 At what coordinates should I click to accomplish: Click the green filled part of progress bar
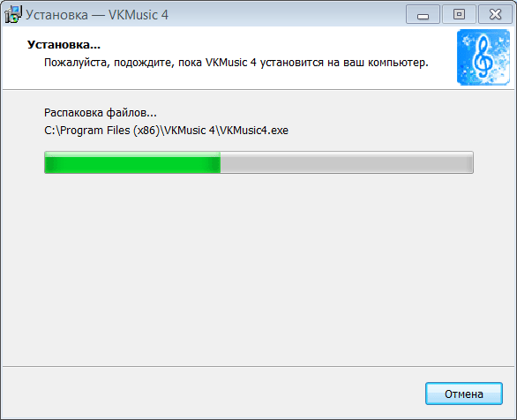(132, 162)
